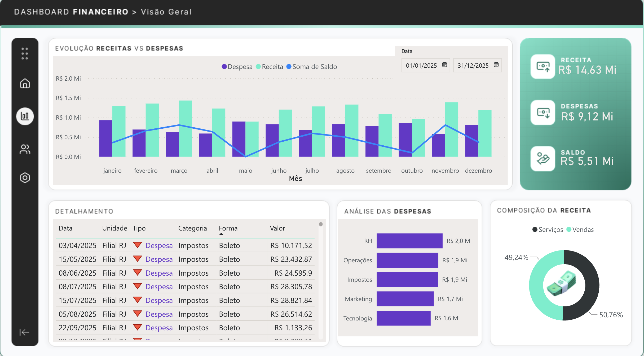Image resolution: width=644 pixels, height=356 pixels.
Task: Click the end date field 31/12/2025
Action: (477, 65)
